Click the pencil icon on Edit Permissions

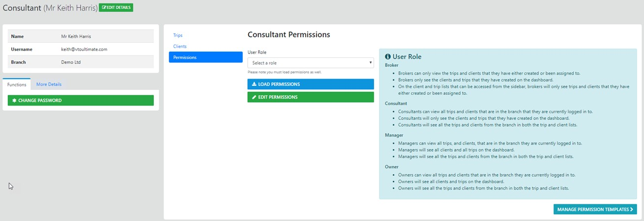[x=254, y=97]
